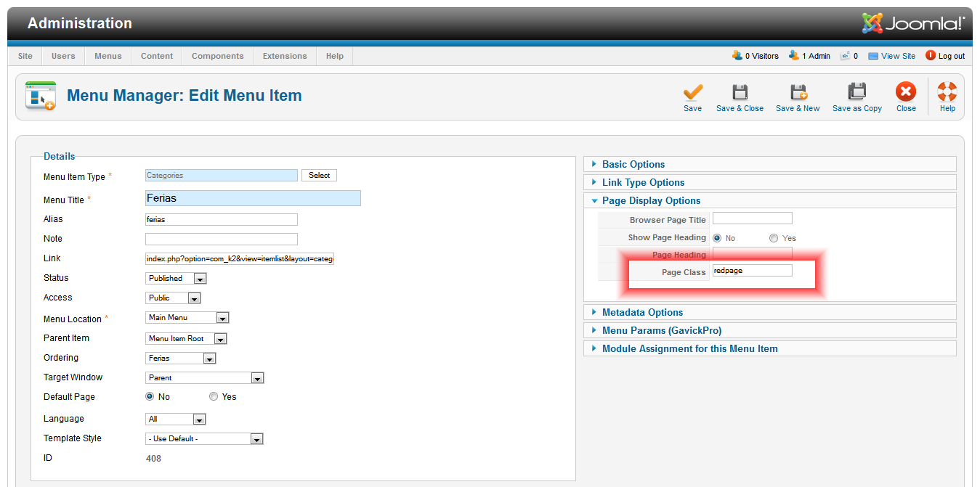Click the Admin user icon

[x=794, y=56]
